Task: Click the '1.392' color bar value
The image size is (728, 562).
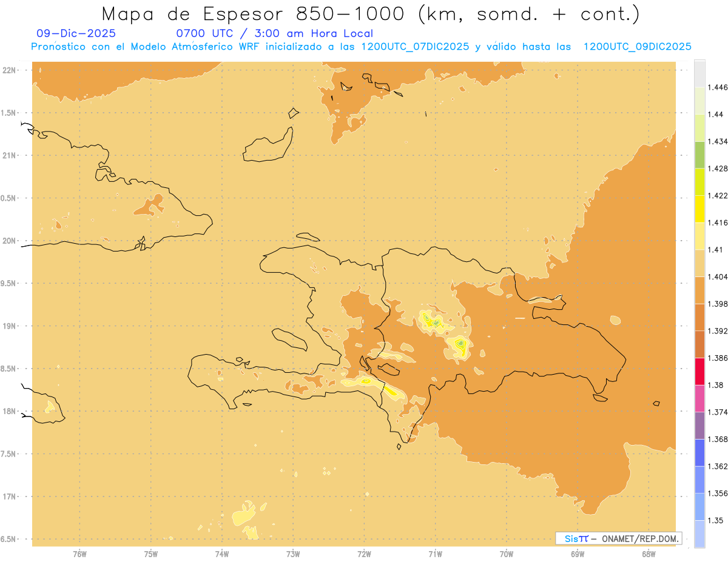Action: pos(718,331)
